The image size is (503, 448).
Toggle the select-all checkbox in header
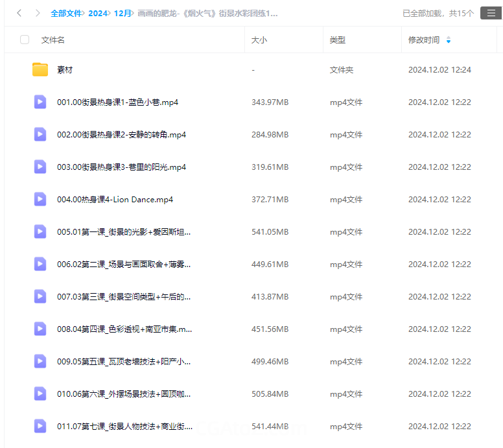25,40
